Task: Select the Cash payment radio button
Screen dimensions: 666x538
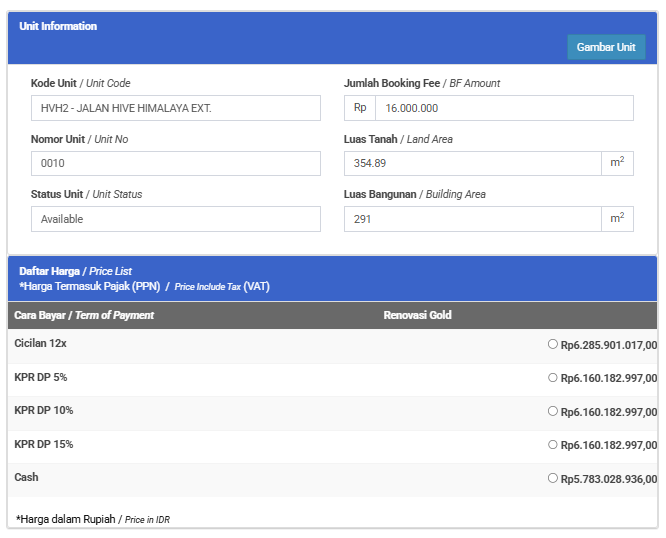Action: pyautogui.click(x=553, y=478)
